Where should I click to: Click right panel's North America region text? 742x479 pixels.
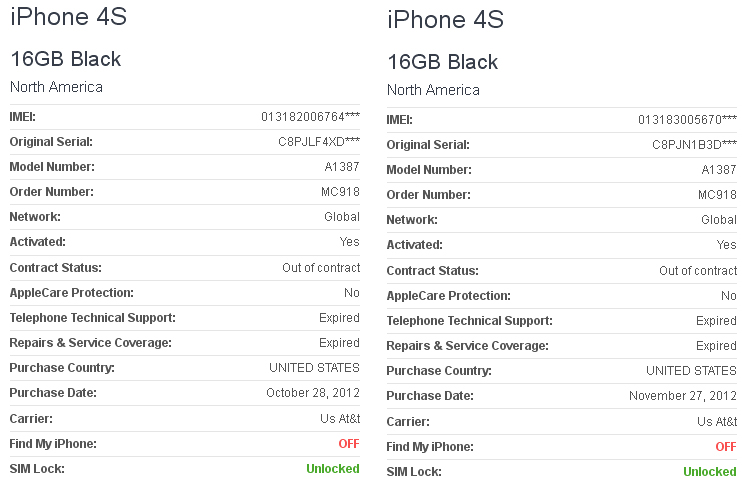click(433, 90)
